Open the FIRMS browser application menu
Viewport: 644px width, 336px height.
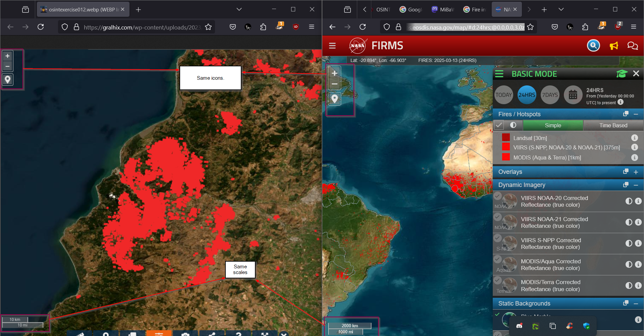633,27
